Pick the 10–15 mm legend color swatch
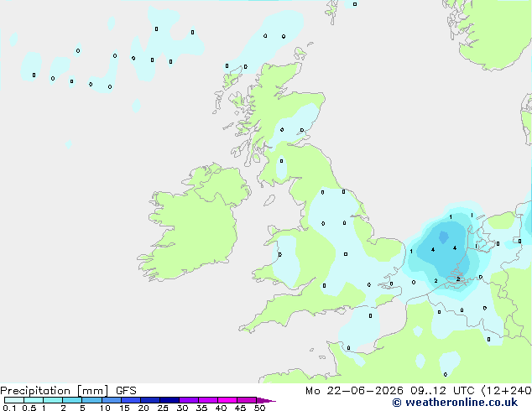The width and height of the screenshot is (532, 411). click(111, 400)
